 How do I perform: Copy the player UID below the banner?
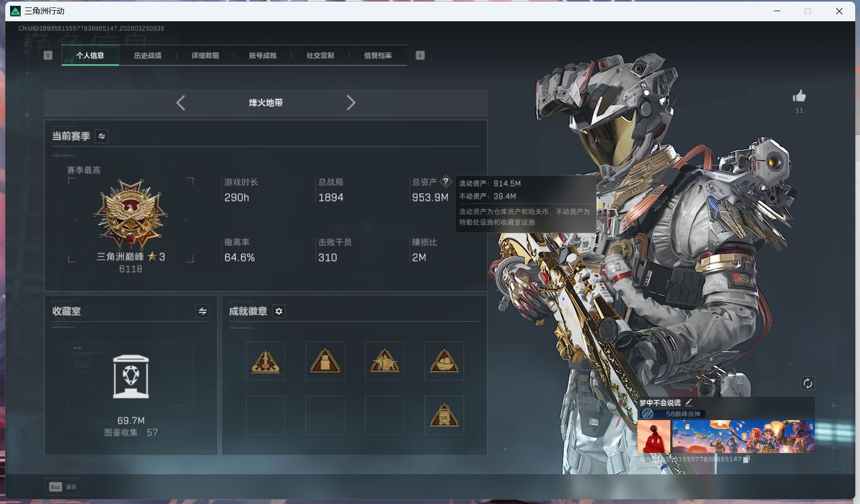(x=746, y=459)
